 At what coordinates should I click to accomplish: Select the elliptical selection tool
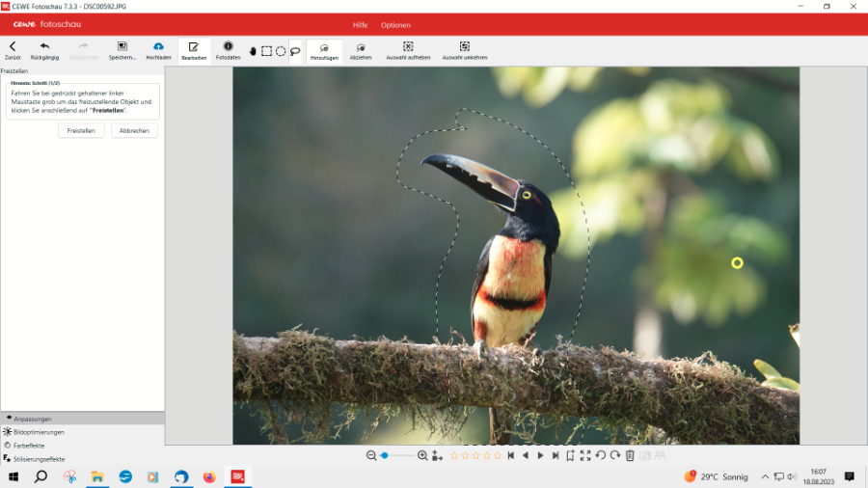[281, 51]
